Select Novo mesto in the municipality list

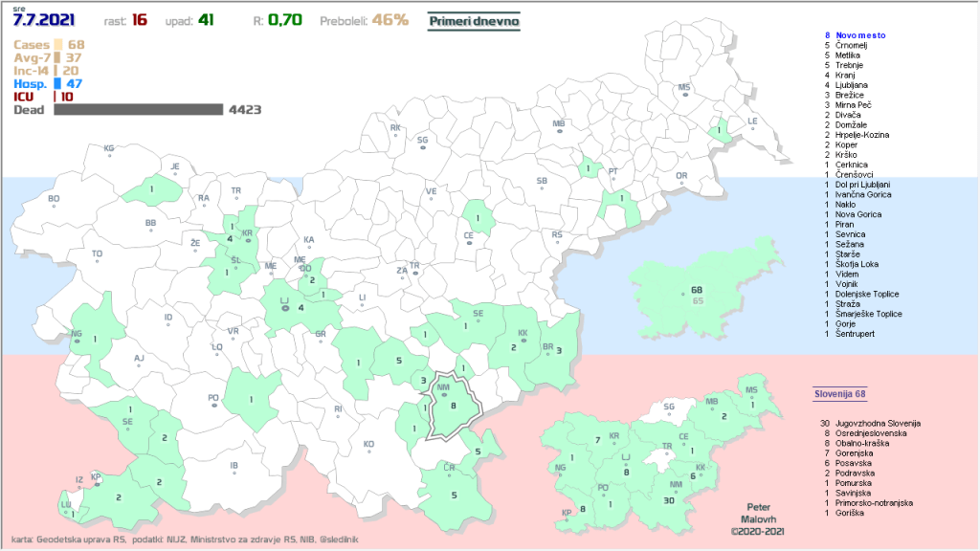862,35
